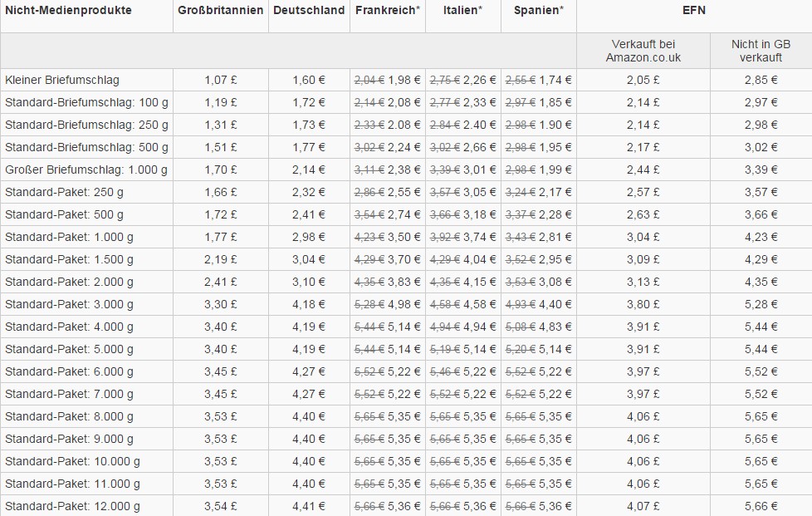Select the Standard-Paket: 2.000 g row label

coord(69,282)
